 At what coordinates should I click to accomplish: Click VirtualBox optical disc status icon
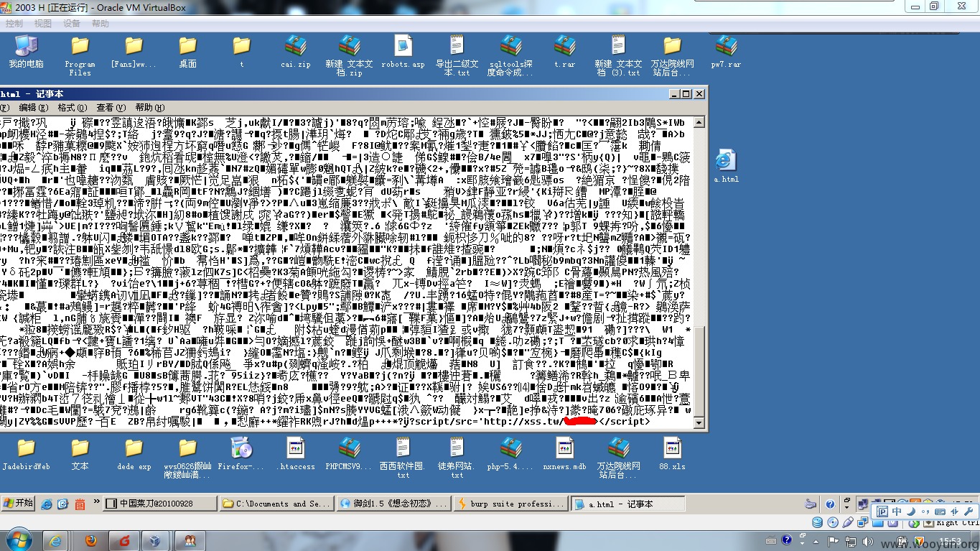click(x=833, y=522)
